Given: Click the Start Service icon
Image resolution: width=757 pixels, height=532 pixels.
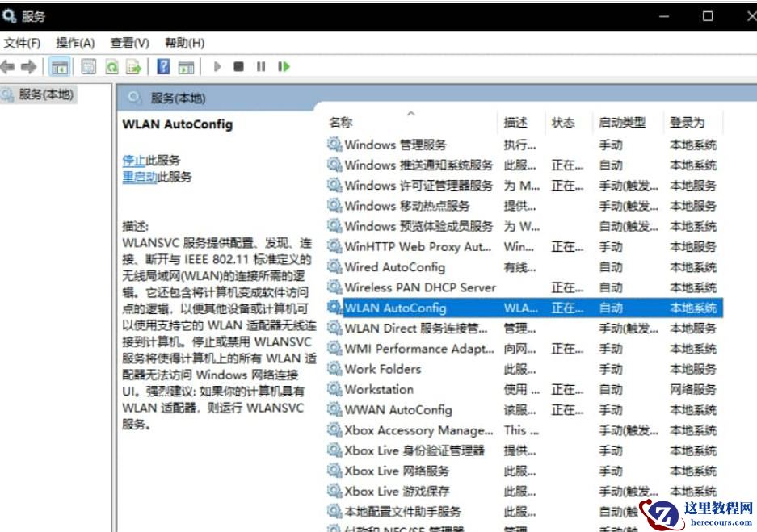Looking at the screenshot, I should tap(217, 67).
